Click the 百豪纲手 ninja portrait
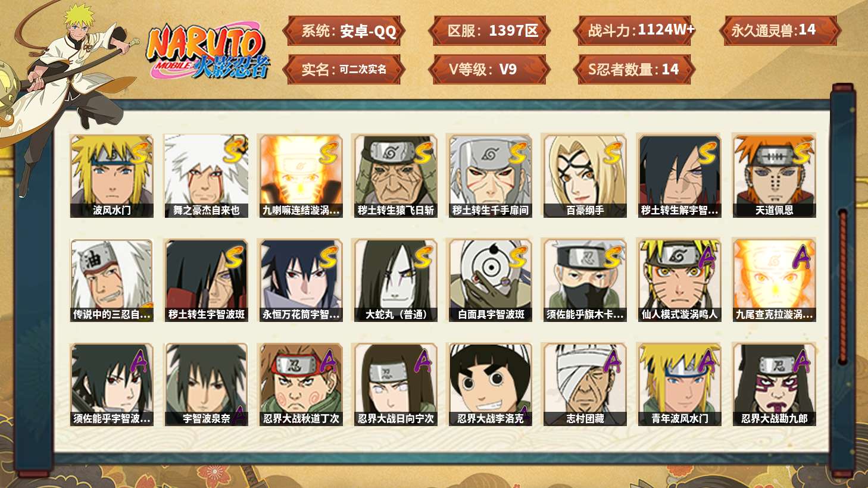The image size is (868, 488). pyautogui.click(x=585, y=176)
